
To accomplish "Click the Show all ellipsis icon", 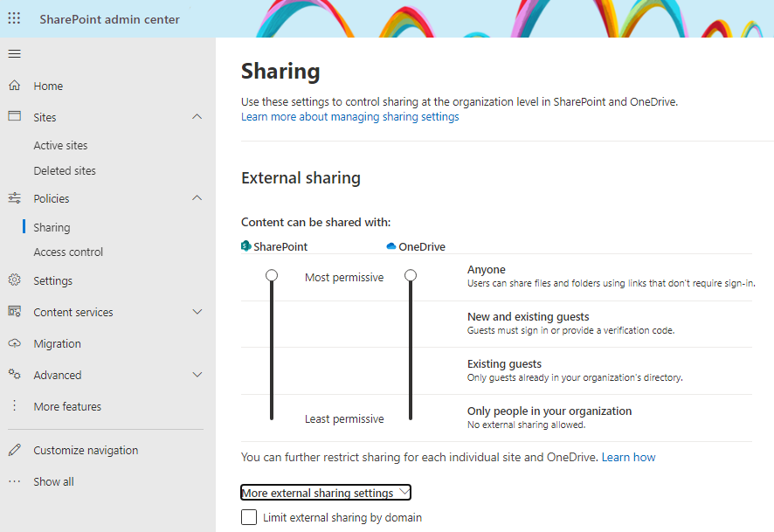I will pos(14,481).
